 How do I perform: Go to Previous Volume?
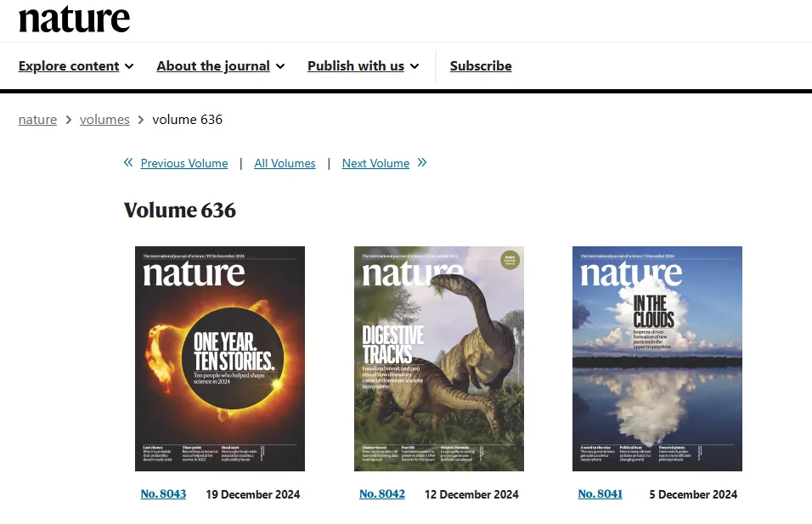click(x=184, y=163)
